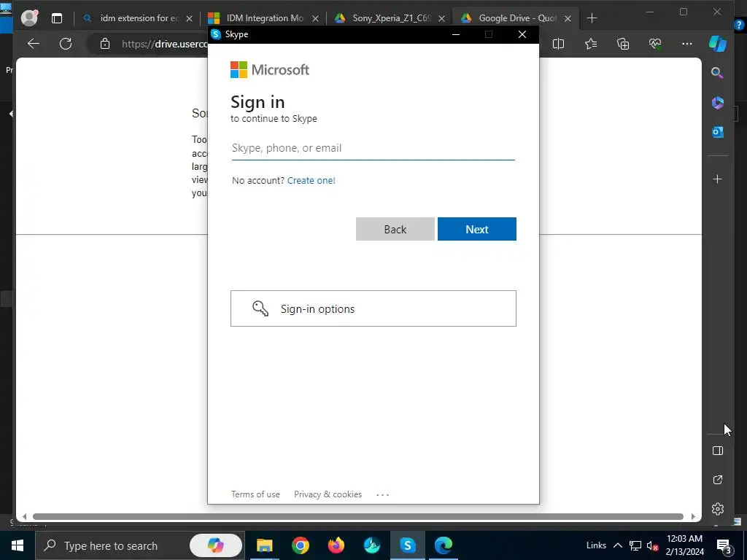Open Outlook in Edge sidebar
The height and width of the screenshot is (560, 747).
pos(718,132)
